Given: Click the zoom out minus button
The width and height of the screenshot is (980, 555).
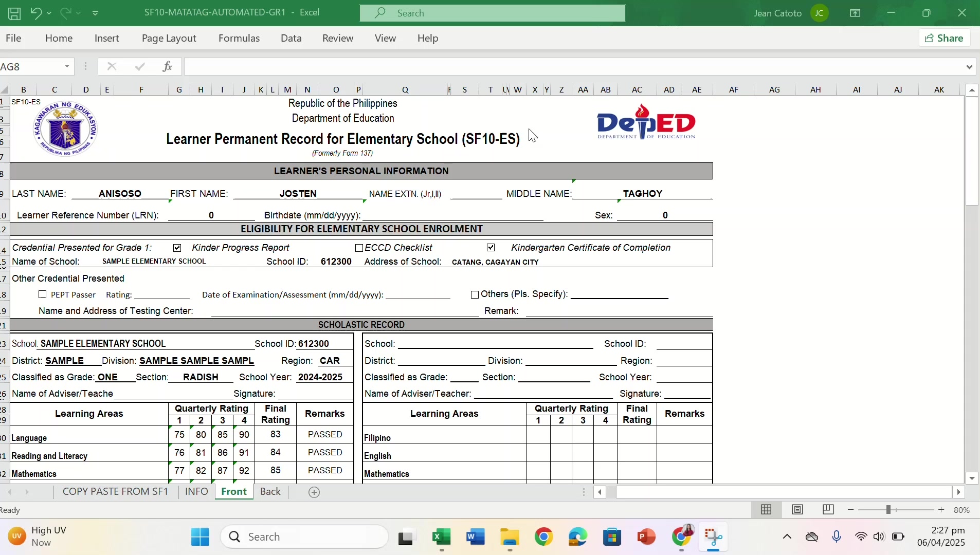Looking at the screenshot, I should point(851,510).
